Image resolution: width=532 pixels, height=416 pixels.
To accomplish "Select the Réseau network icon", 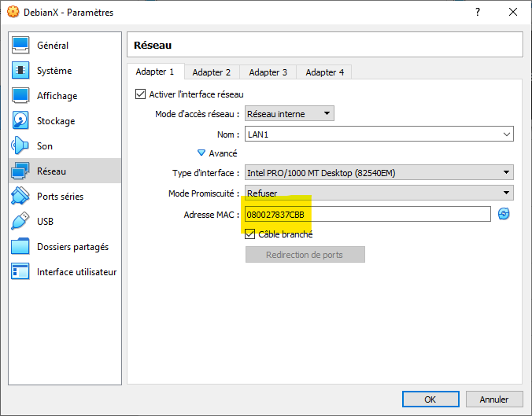I will (x=20, y=171).
